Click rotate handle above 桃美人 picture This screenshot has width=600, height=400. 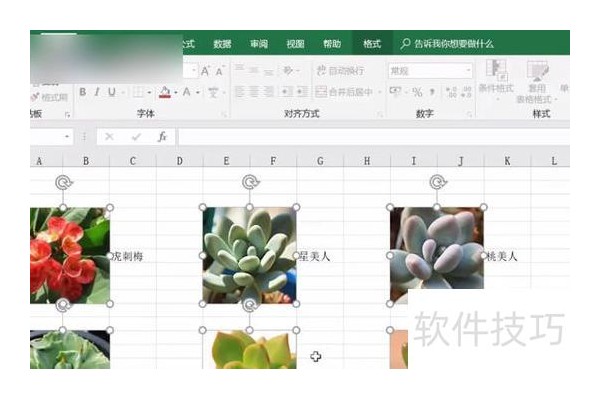tap(437, 182)
